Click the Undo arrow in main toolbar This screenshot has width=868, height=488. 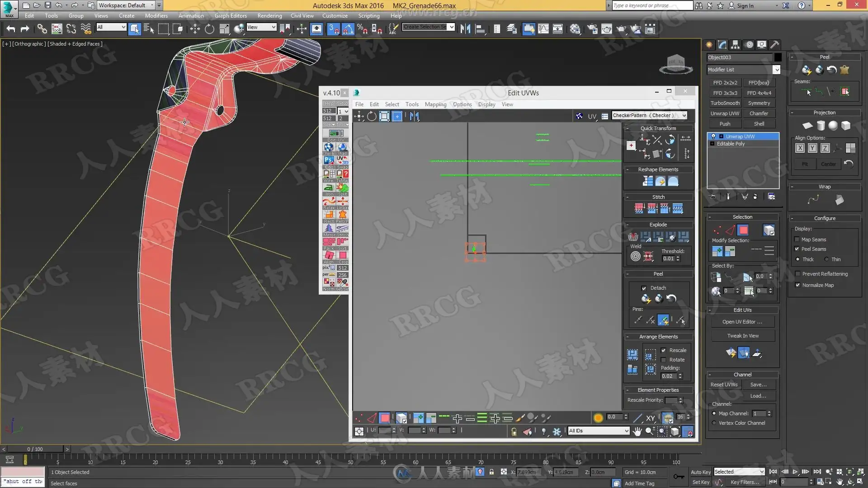click(10, 29)
